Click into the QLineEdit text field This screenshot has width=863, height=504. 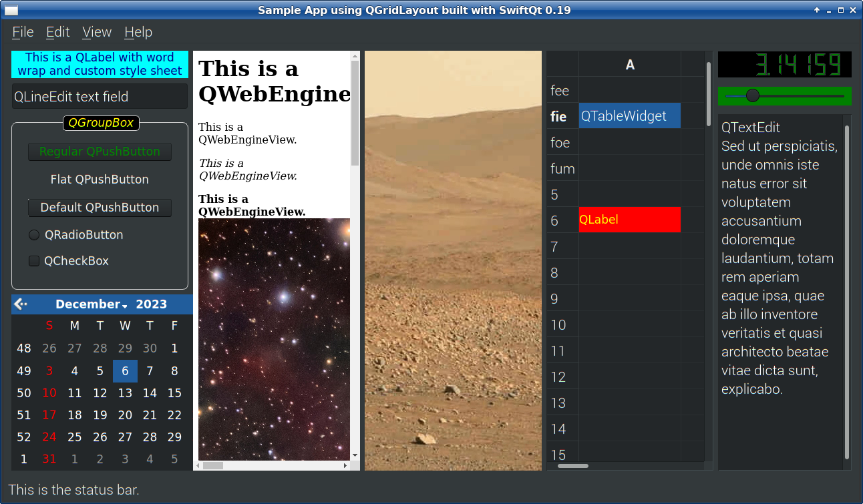coord(100,97)
